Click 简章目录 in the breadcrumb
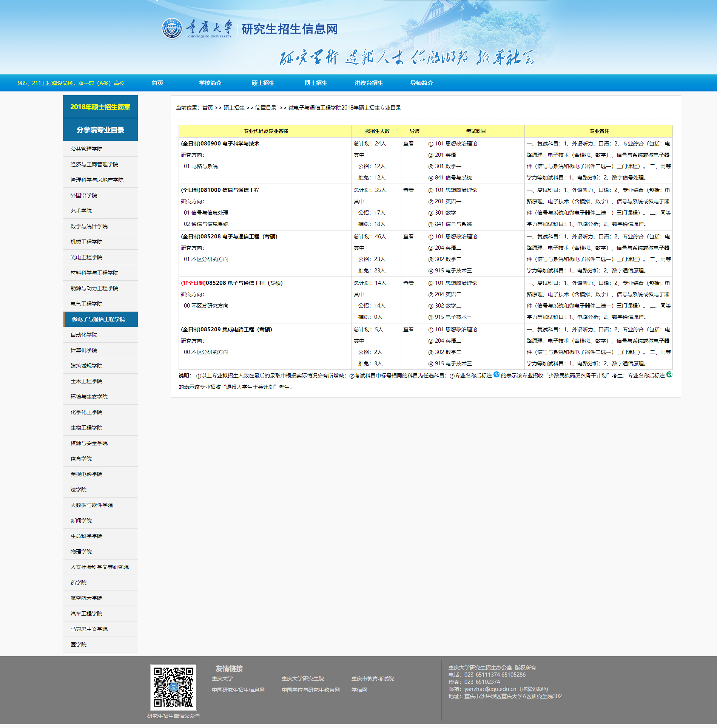Image resolution: width=717 pixels, height=728 pixels. pyautogui.click(x=265, y=108)
